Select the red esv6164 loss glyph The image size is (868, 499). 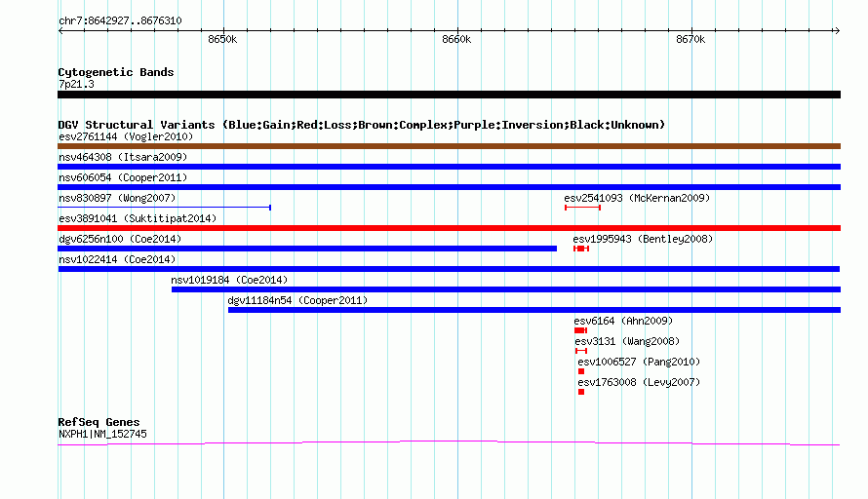pos(580,330)
